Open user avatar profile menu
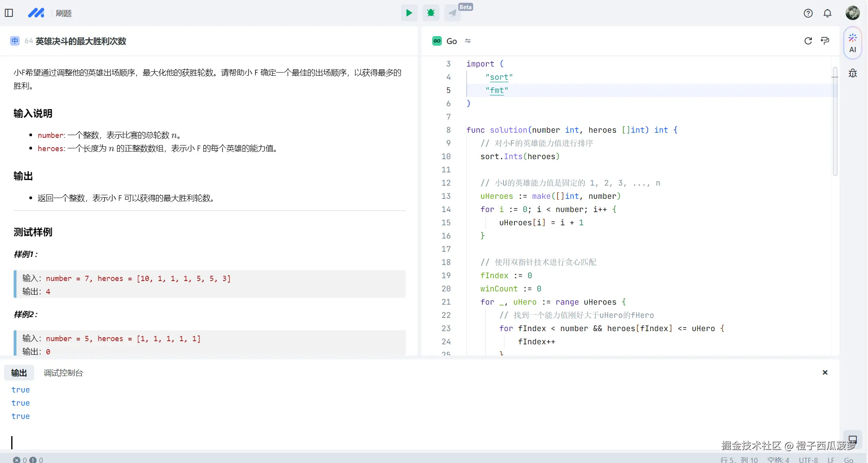 tap(852, 13)
